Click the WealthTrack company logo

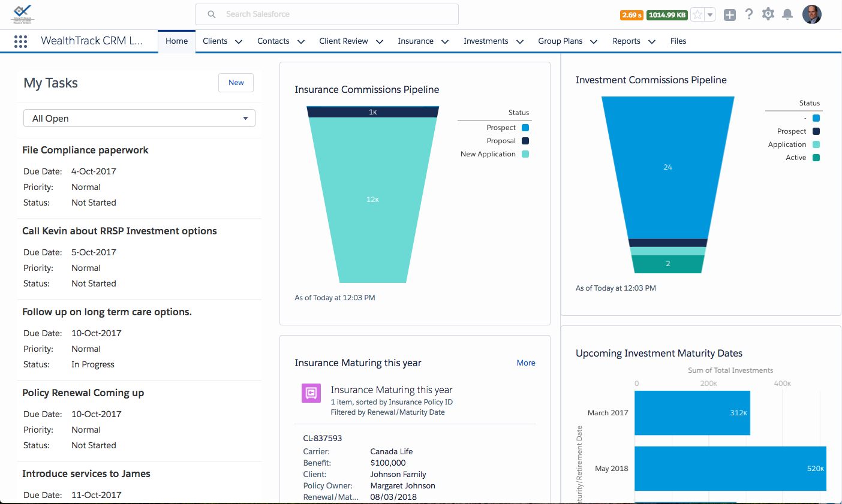23,14
